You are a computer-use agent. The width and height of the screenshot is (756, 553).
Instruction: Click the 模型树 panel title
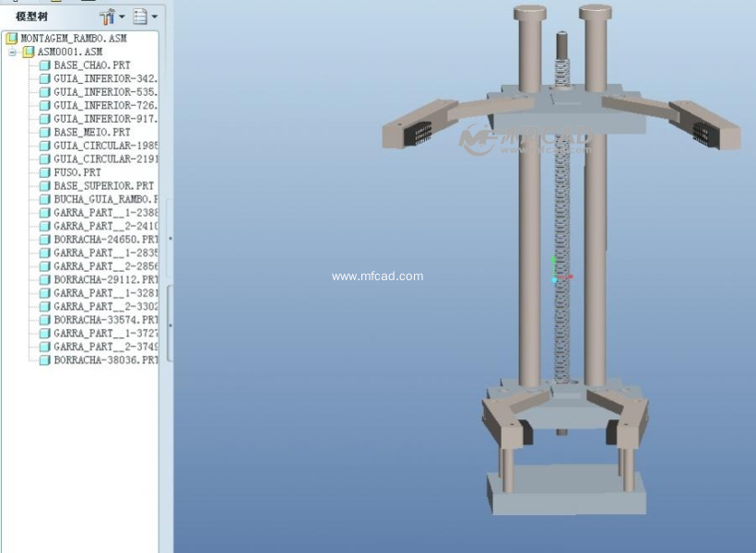[x=31, y=17]
